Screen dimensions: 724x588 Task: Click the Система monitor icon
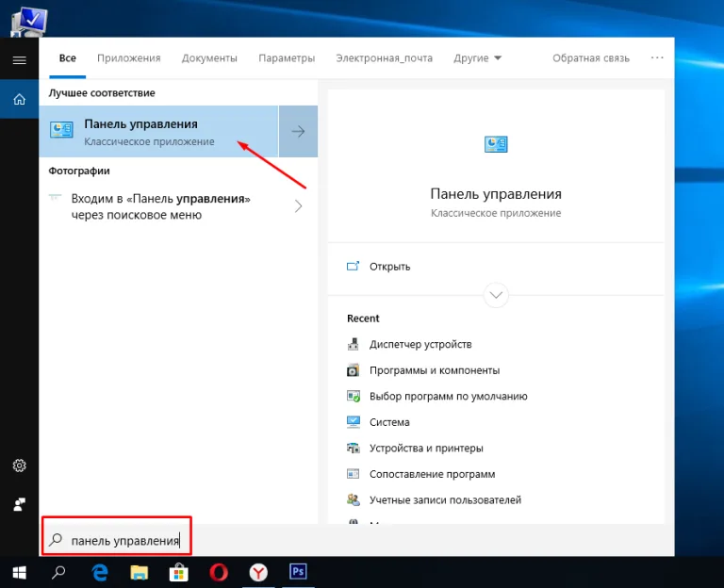[354, 422]
